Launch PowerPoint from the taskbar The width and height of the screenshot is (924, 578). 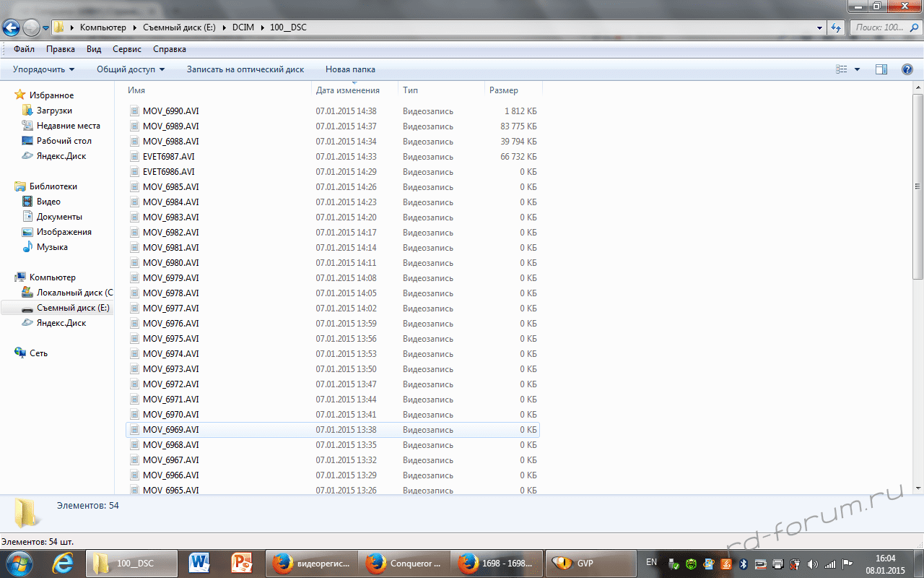point(240,563)
